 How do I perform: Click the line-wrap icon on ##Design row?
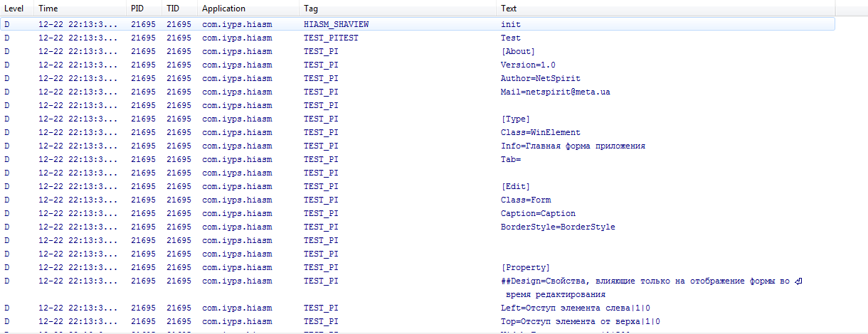798,281
